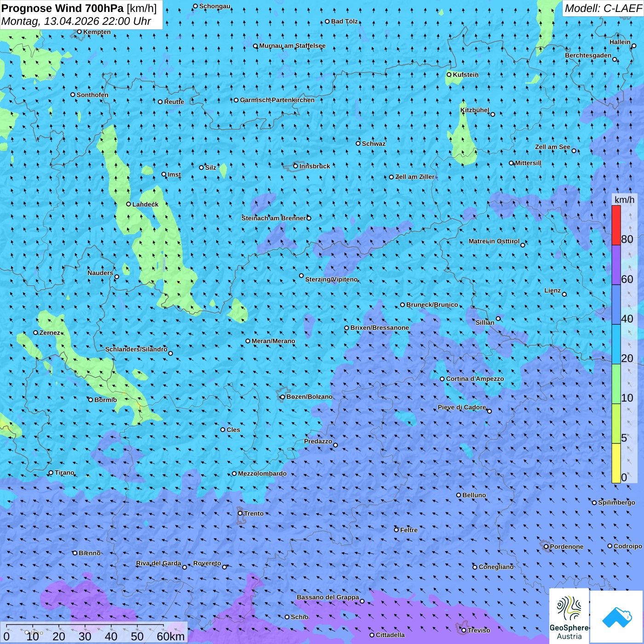Click the Landeck city label
This screenshot has width=644, height=644.
145,204
